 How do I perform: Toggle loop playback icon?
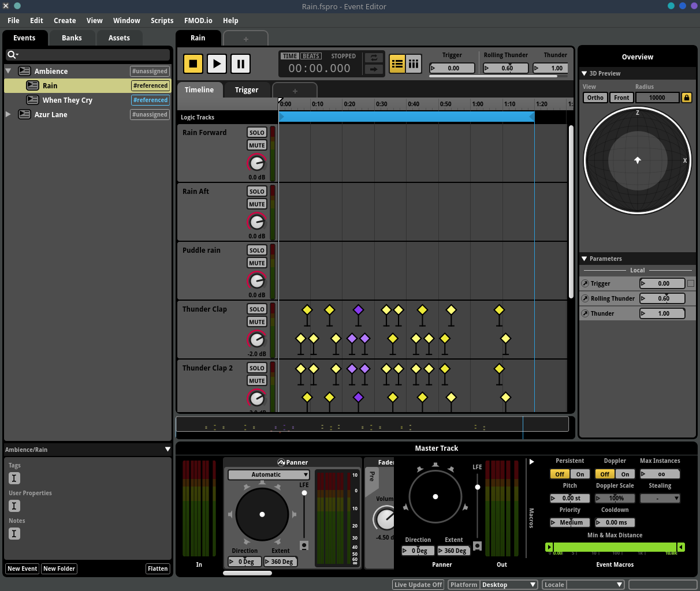click(x=374, y=58)
